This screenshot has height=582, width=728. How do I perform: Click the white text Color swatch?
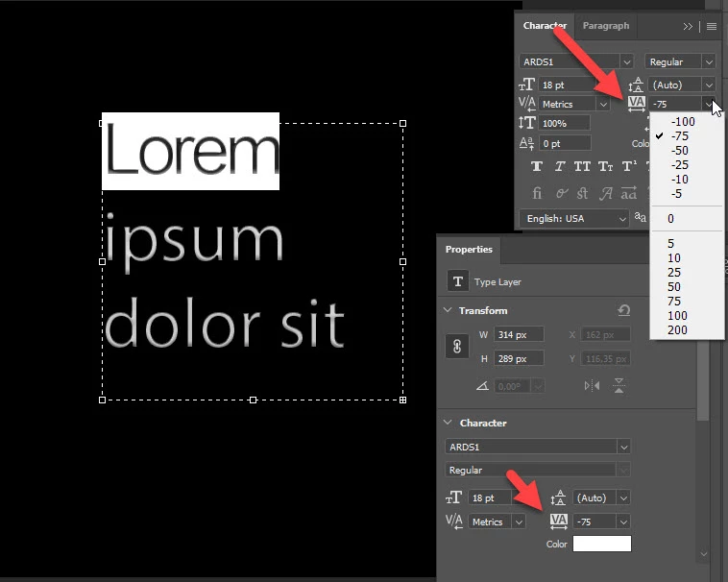pos(602,544)
